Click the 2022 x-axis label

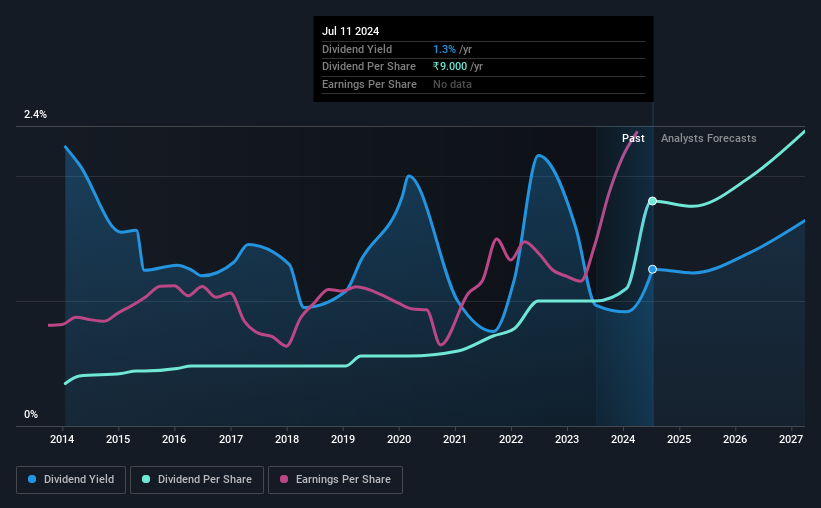click(511, 439)
